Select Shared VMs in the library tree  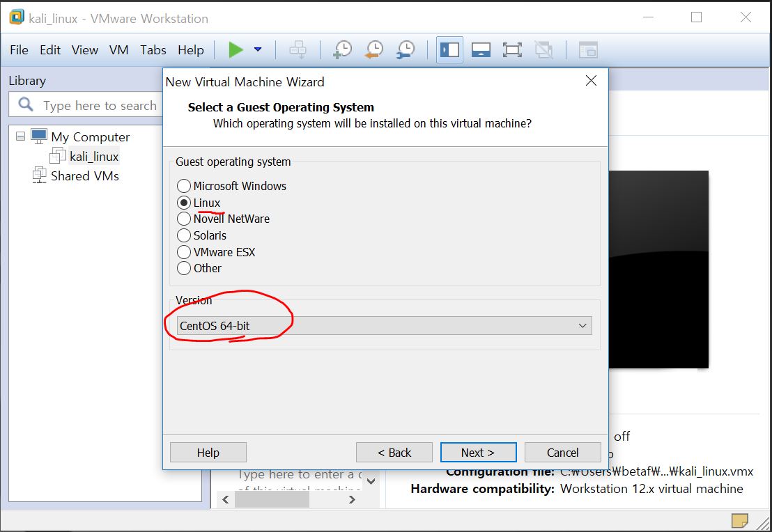point(85,175)
